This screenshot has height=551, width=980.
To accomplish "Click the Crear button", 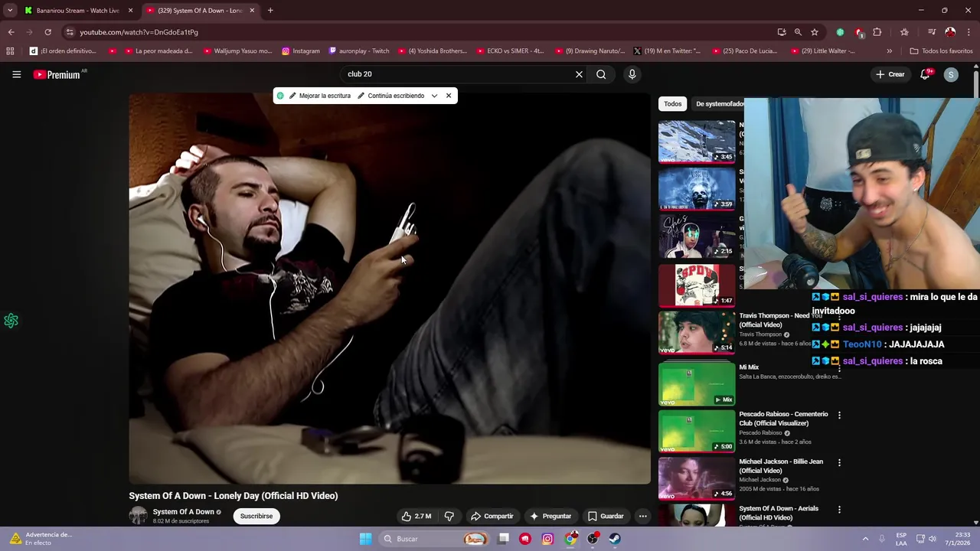I will pos(891,74).
